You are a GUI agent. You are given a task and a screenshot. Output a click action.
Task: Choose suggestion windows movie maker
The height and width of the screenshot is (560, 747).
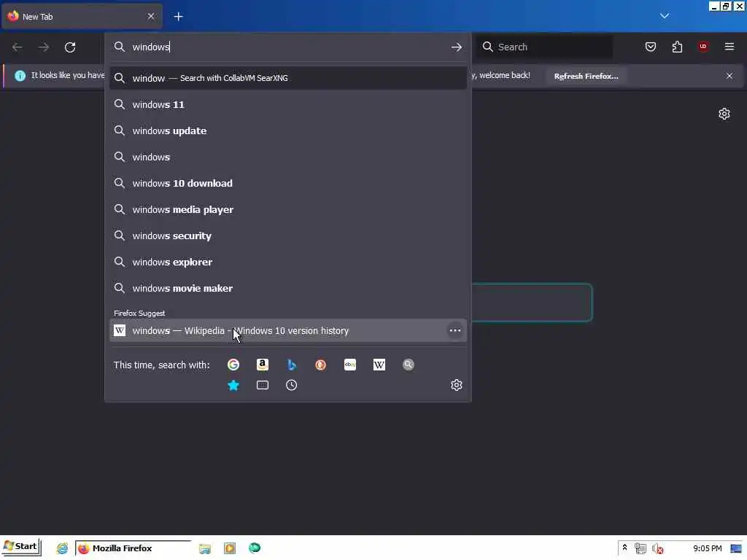tap(287, 288)
